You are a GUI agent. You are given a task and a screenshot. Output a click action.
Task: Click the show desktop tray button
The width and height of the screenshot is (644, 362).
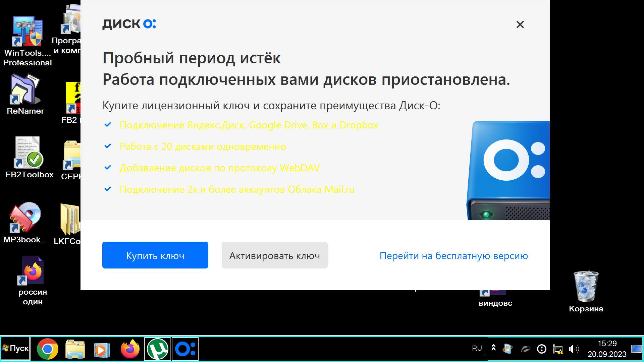636,349
